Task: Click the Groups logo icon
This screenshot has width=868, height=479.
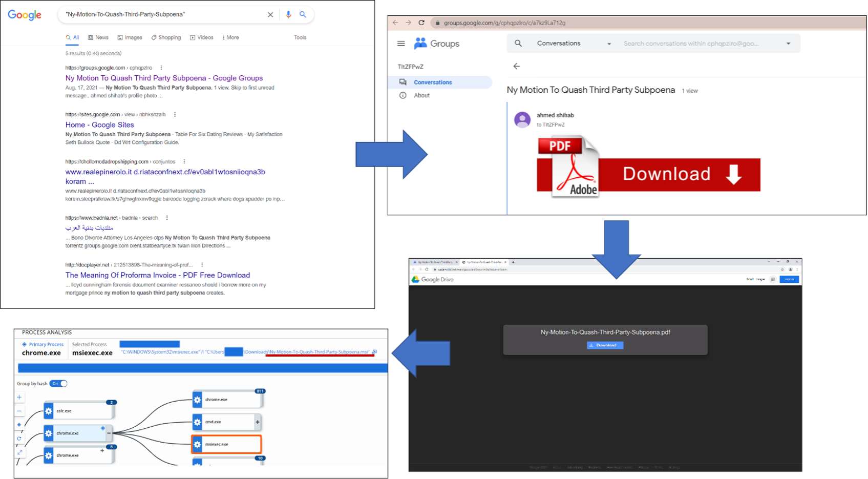Action: coord(420,44)
